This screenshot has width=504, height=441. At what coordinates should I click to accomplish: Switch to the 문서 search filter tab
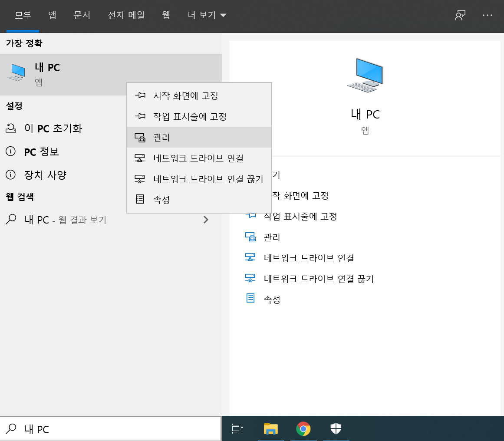pos(82,15)
